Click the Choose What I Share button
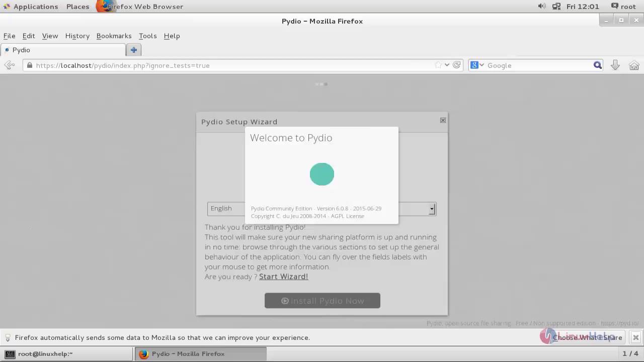 [x=588, y=337]
